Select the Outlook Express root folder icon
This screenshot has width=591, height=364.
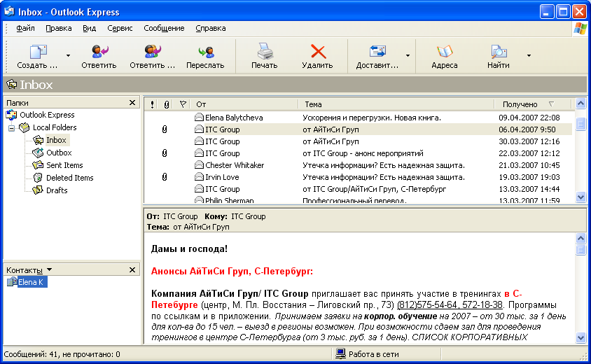pos(12,115)
